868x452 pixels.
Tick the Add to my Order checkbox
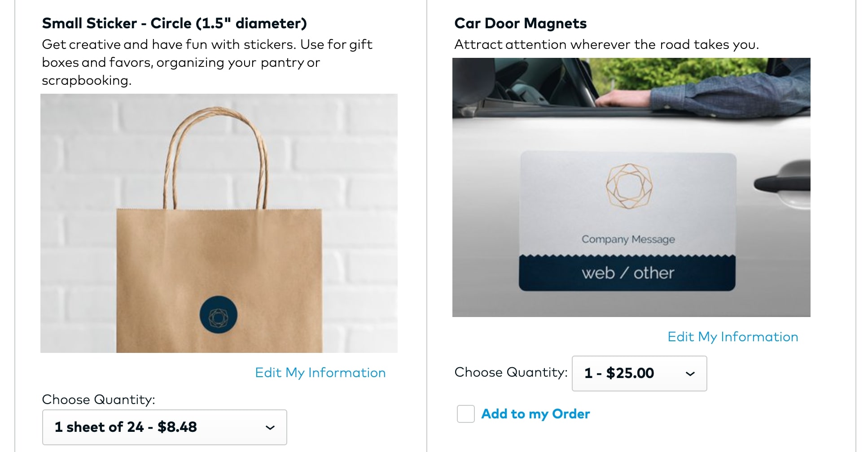(466, 414)
